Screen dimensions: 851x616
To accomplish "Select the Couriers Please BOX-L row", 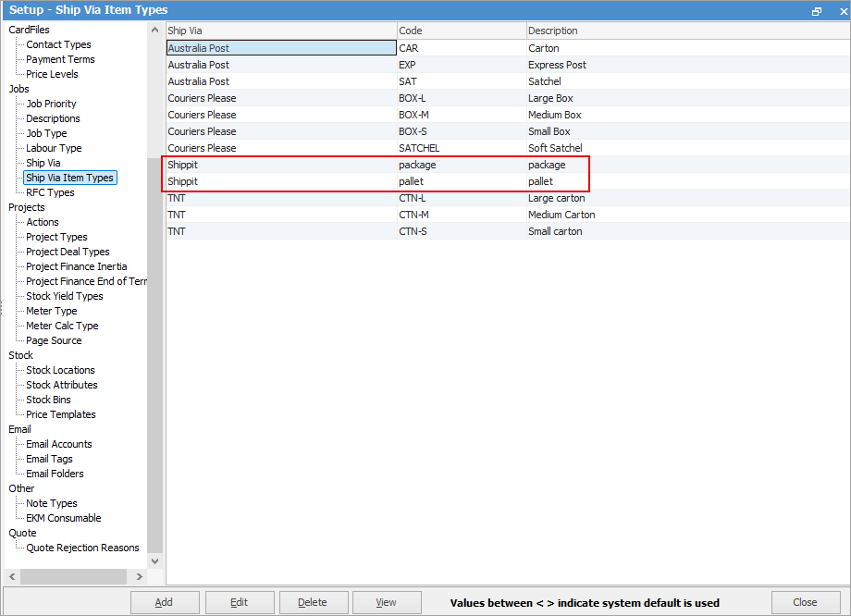I will tap(508, 98).
